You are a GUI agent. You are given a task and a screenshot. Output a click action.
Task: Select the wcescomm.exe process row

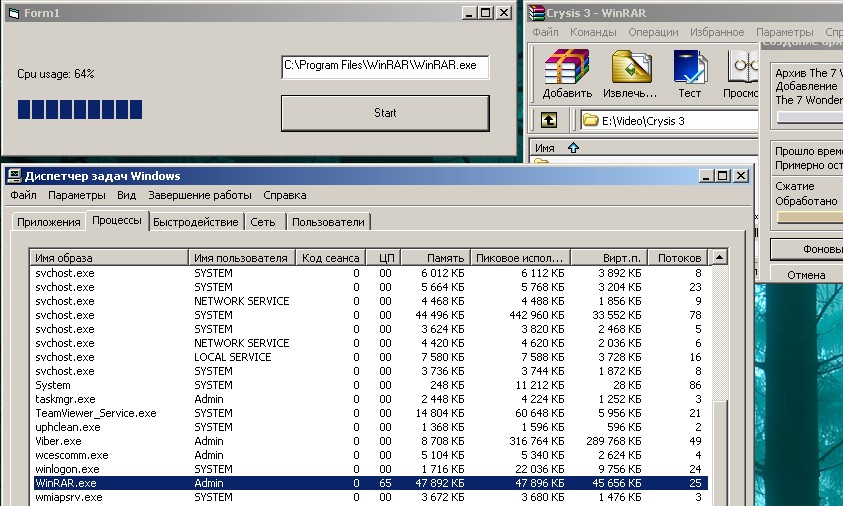(x=370, y=455)
